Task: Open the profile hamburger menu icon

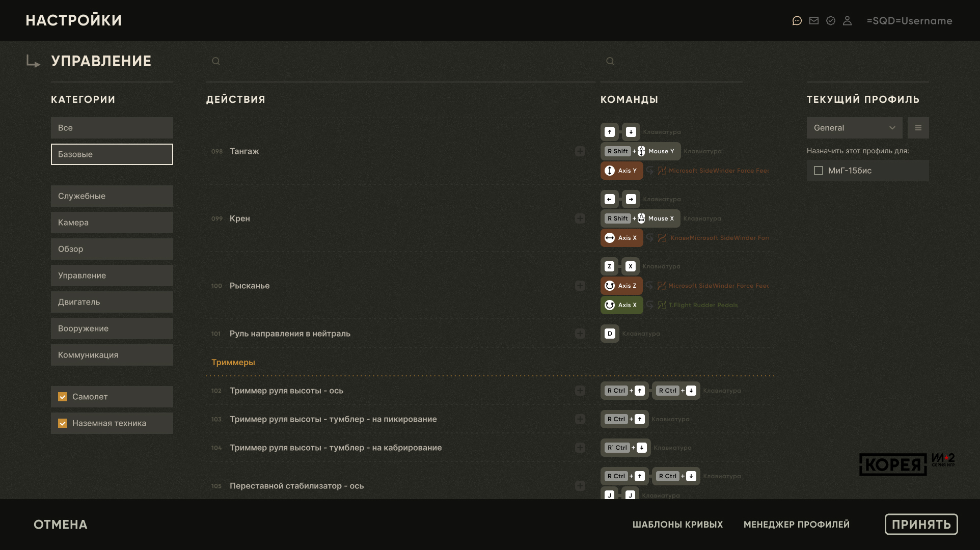Action: coord(918,128)
